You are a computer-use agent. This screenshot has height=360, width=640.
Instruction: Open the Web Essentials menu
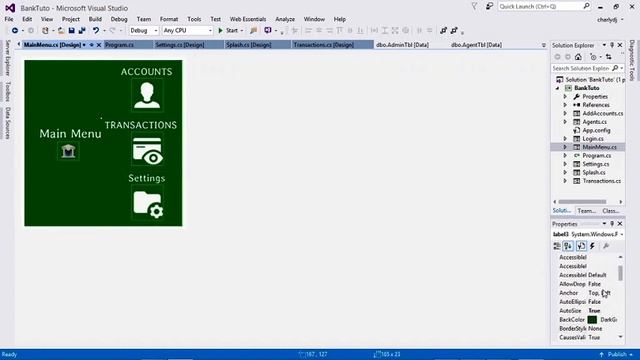tap(248, 19)
